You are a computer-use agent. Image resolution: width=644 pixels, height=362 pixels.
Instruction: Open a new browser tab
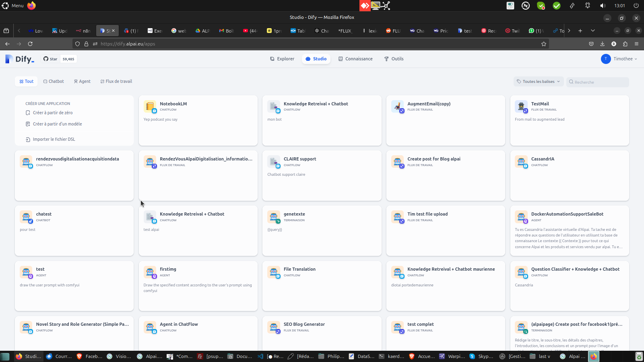click(580, 31)
